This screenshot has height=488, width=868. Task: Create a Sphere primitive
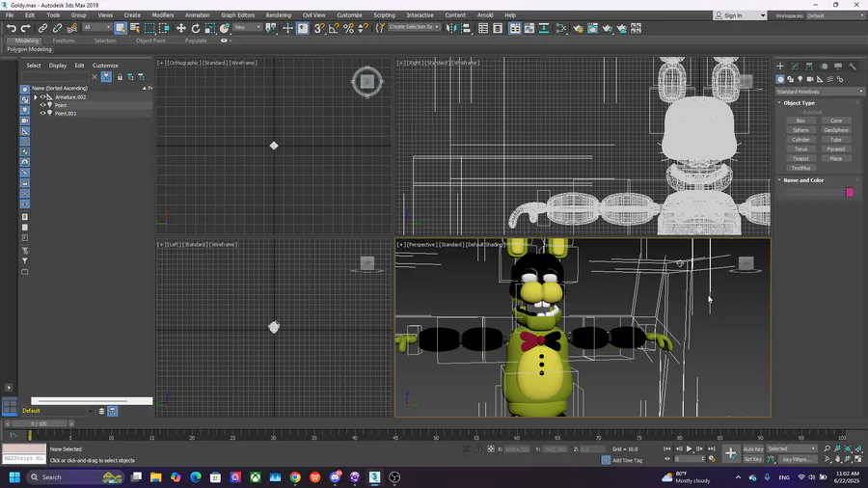tap(800, 130)
